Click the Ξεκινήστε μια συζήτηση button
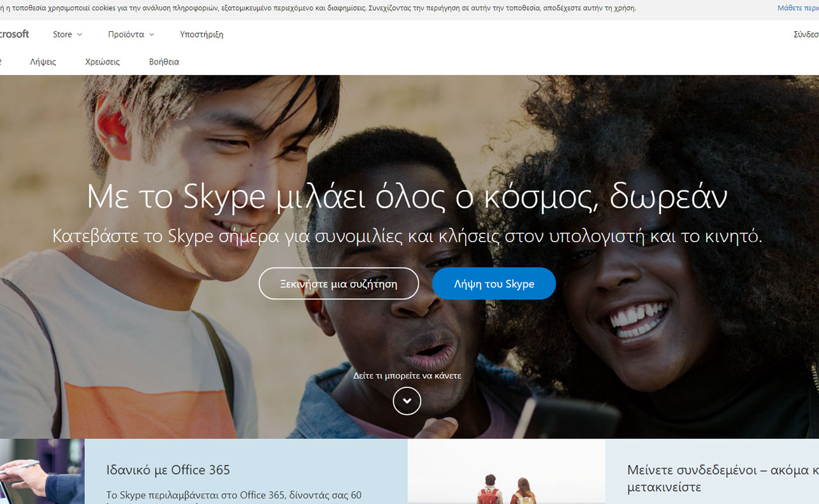 338,284
